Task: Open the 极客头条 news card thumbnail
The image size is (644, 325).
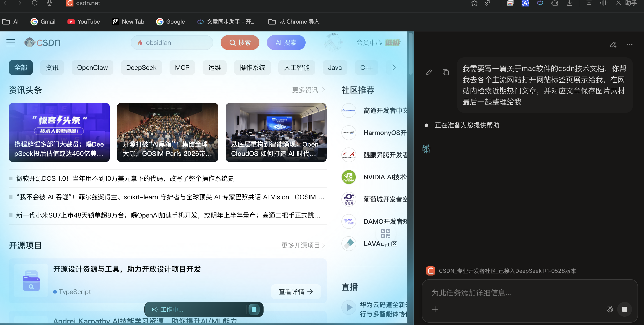Action: [x=59, y=132]
